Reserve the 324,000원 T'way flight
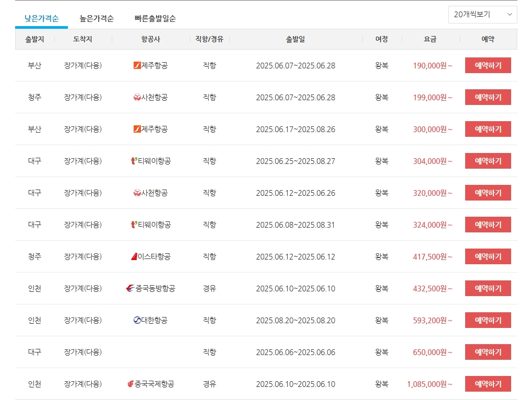The image size is (532, 400). tap(488, 225)
